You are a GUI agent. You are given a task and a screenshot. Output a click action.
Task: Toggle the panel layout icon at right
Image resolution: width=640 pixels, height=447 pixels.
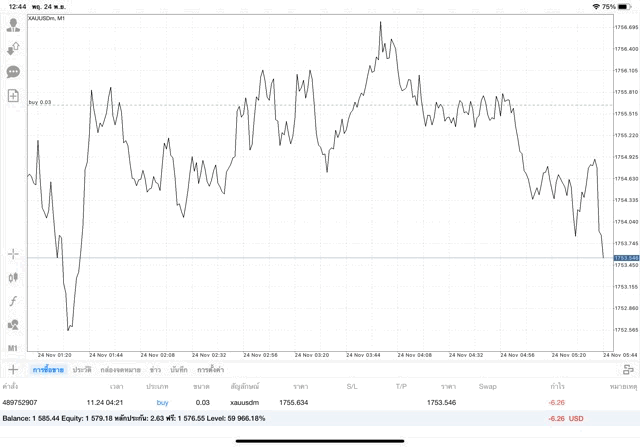click(627, 370)
